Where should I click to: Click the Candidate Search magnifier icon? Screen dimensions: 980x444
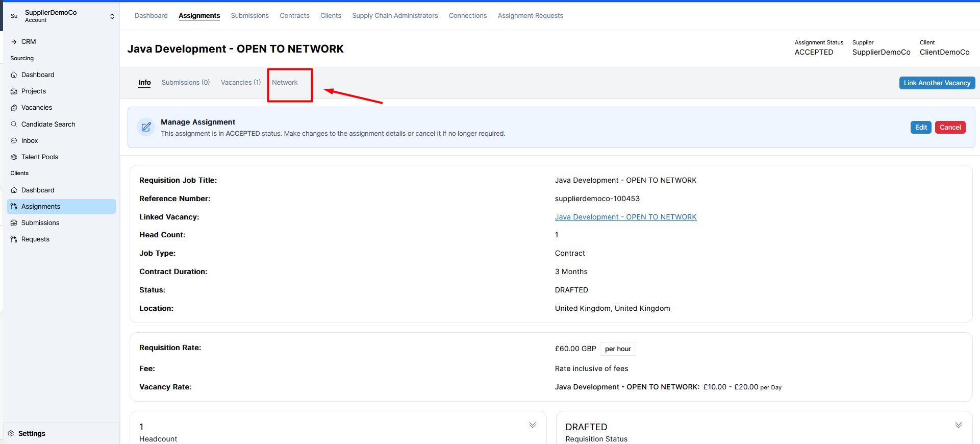pos(14,124)
